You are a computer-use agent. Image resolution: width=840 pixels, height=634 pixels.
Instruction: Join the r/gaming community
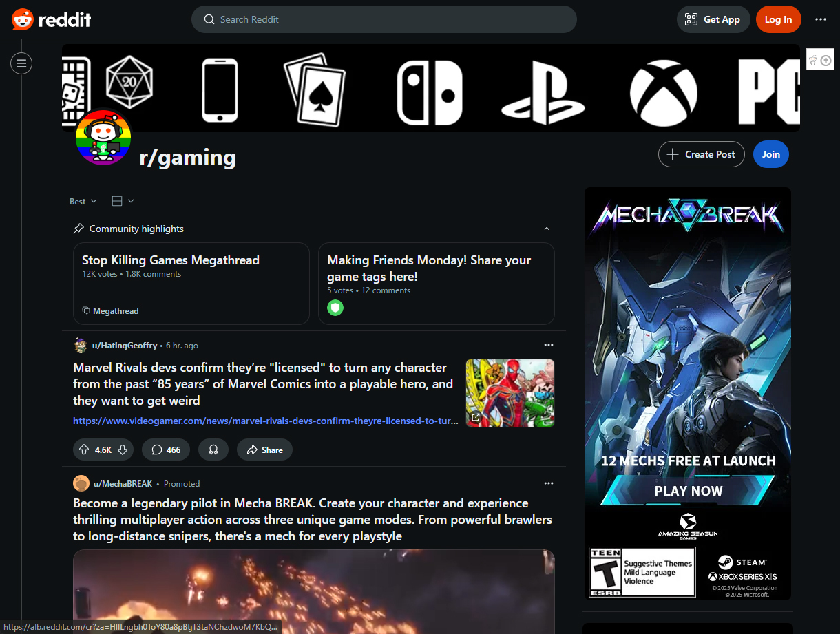[771, 154]
